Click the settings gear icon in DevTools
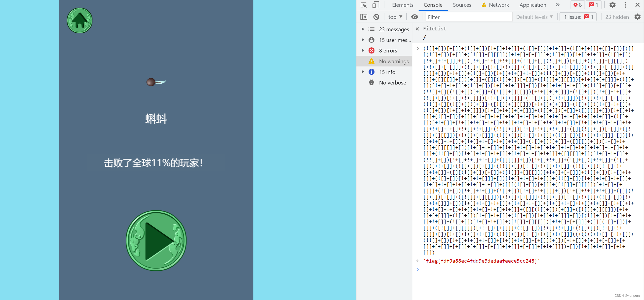 point(612,5)
